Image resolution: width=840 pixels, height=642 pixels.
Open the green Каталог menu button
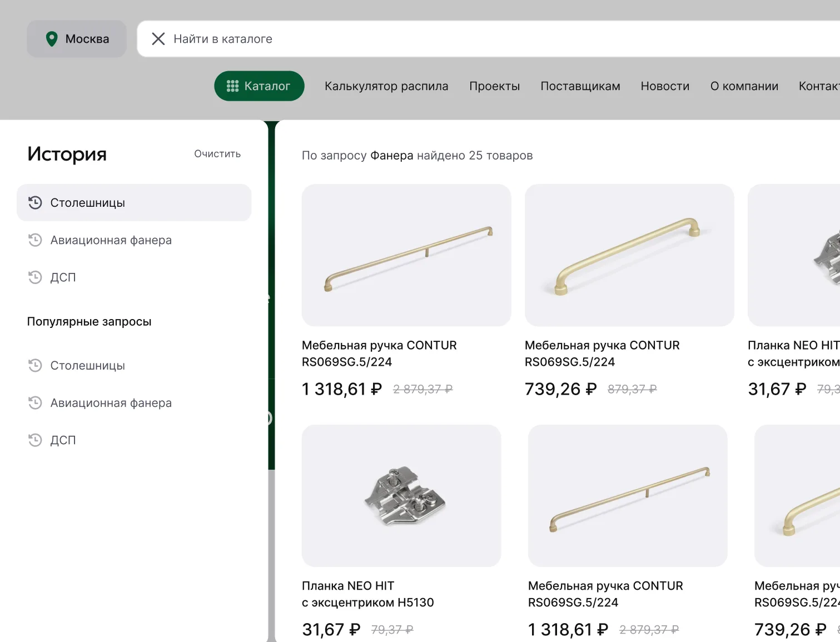tap(259, 86)
